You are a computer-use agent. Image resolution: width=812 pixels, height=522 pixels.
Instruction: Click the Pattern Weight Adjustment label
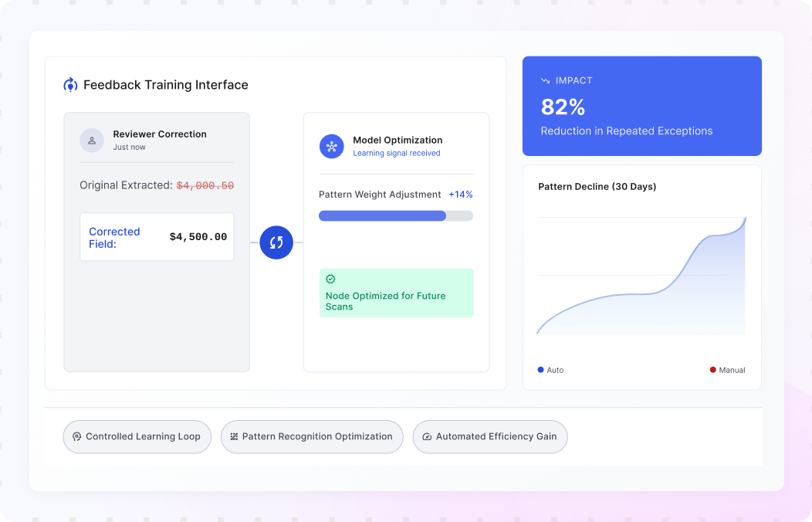[380, 195]
